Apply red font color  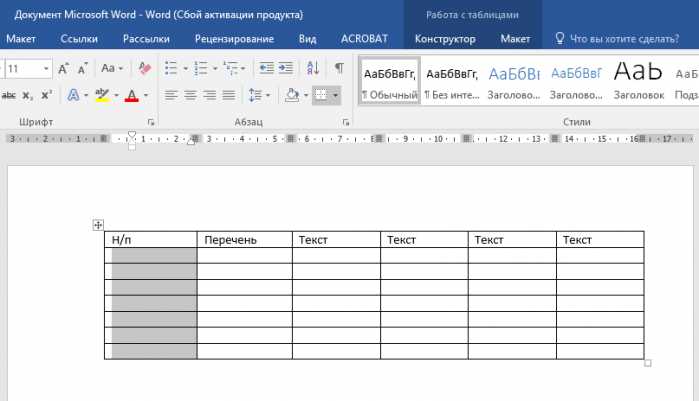tap(132, 95)
